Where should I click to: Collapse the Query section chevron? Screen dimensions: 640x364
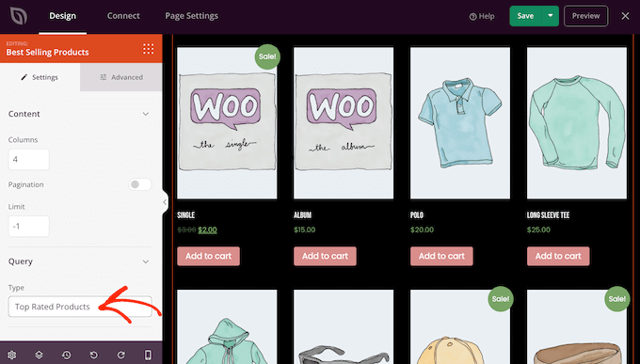pyautogui.click(x=146, y=261)
